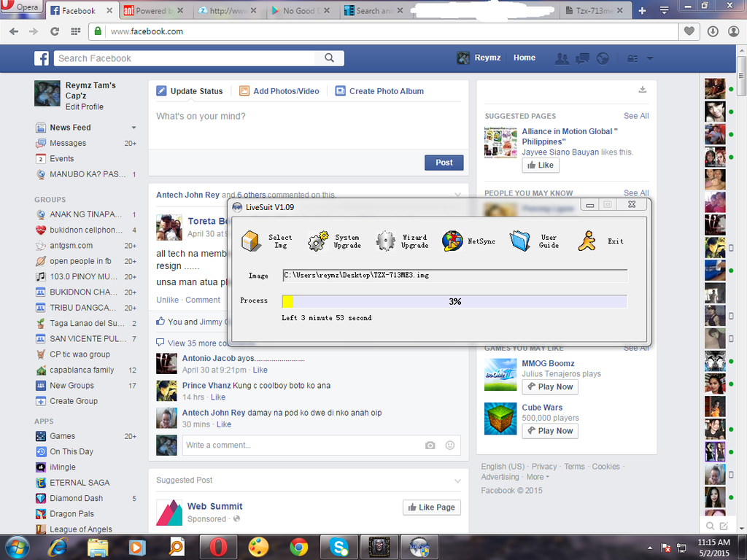Open Opera Speed Dial grid

click(x=76, y=31)
